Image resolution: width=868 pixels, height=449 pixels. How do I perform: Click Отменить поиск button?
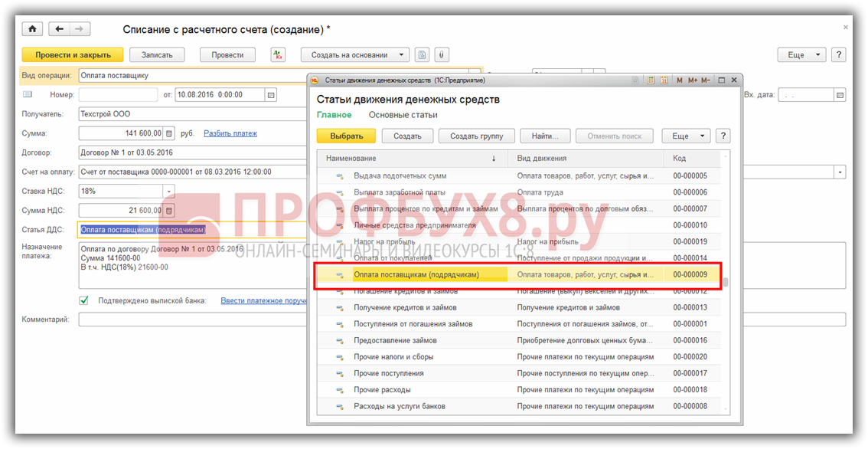[x=615, y=136]
